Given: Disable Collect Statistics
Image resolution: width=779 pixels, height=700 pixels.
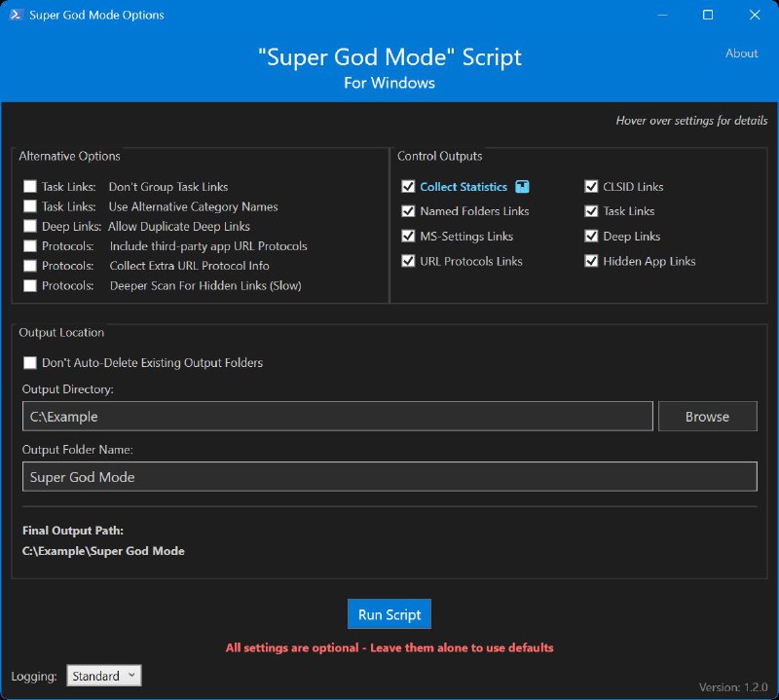Looking at the screenshot, I should click(x=408, y=186).
